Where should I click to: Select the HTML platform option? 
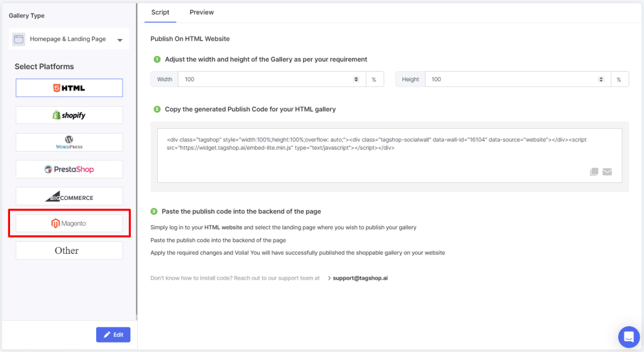coord(69,88)
